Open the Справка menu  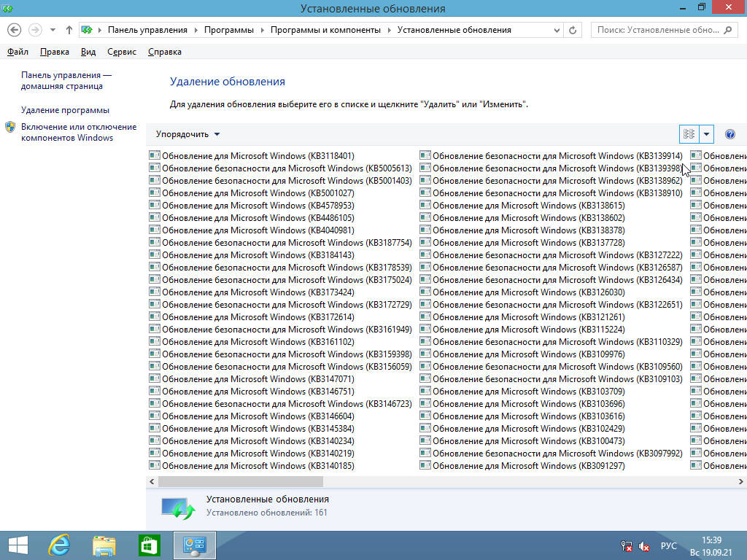(x=164, y=52)
